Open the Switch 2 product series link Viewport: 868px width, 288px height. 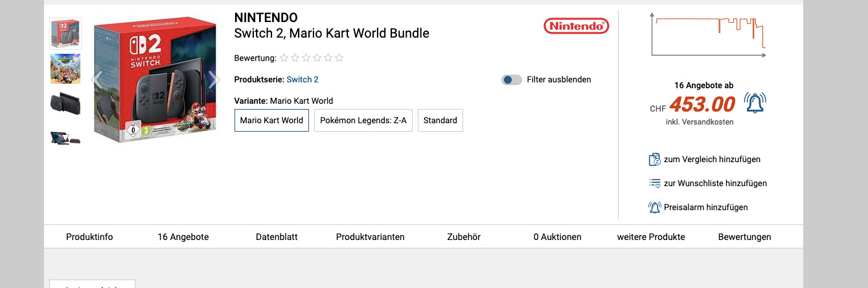click(x=303, y=80)
